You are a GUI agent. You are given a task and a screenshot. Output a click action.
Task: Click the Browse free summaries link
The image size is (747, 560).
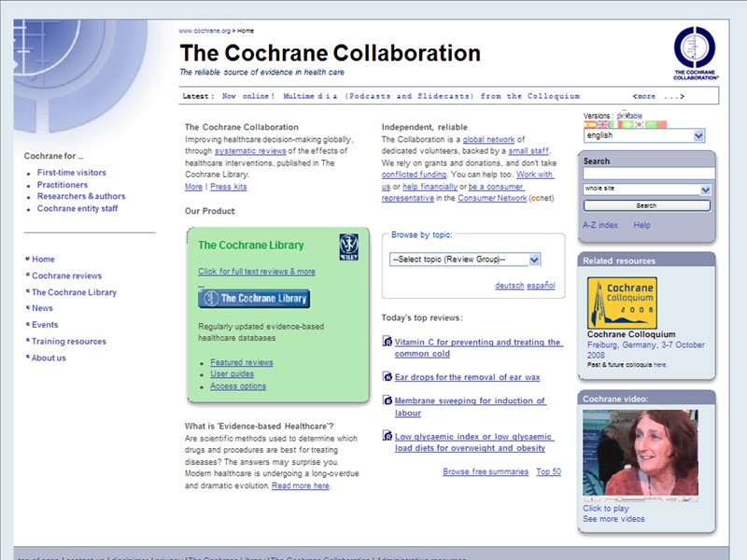click(486, 471)
